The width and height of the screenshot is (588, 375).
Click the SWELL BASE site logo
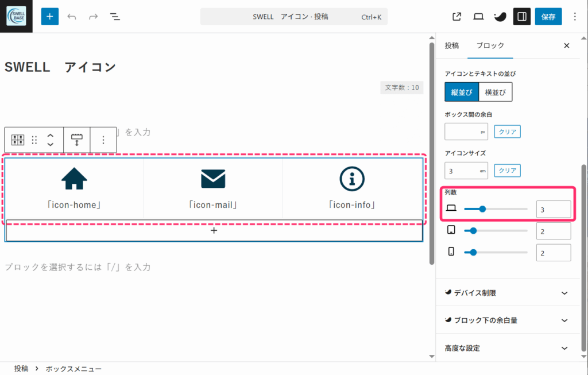pyautogui.click(x=16, y=16)
